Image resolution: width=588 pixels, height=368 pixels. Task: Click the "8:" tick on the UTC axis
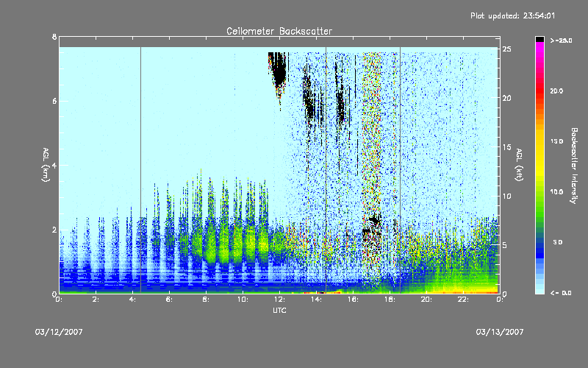[207, 300]
